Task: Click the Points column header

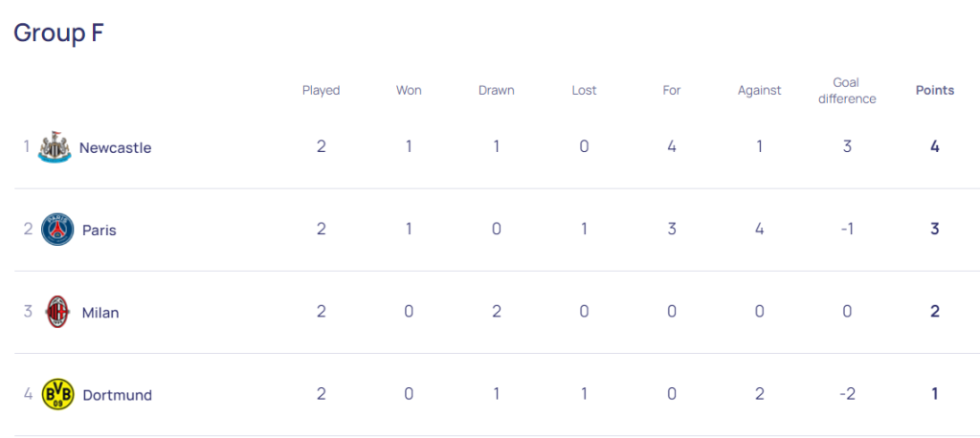Action: point(935,91)
